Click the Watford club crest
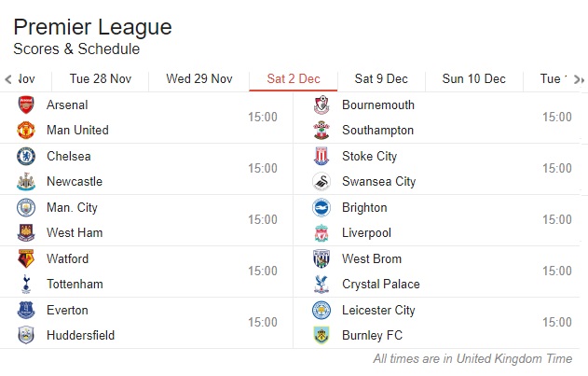Viewport: 588px width, 376px height. (x=26, y=258)
